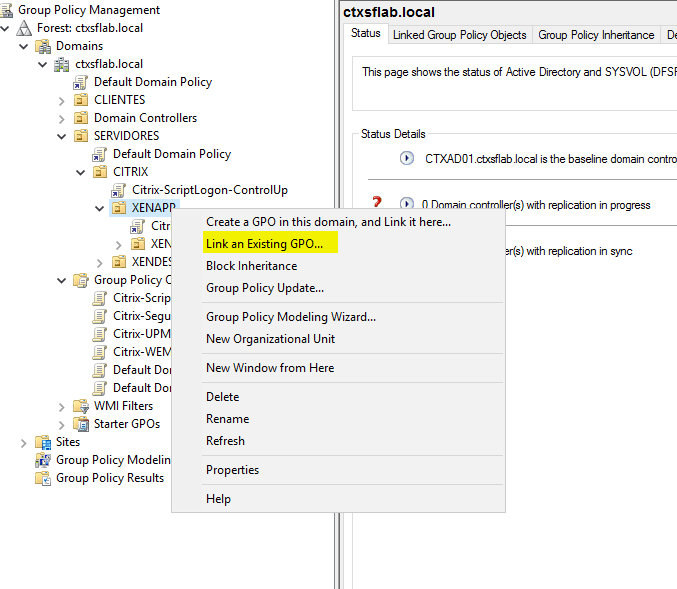Select Block Inheritance in context menu

(338, 266)
